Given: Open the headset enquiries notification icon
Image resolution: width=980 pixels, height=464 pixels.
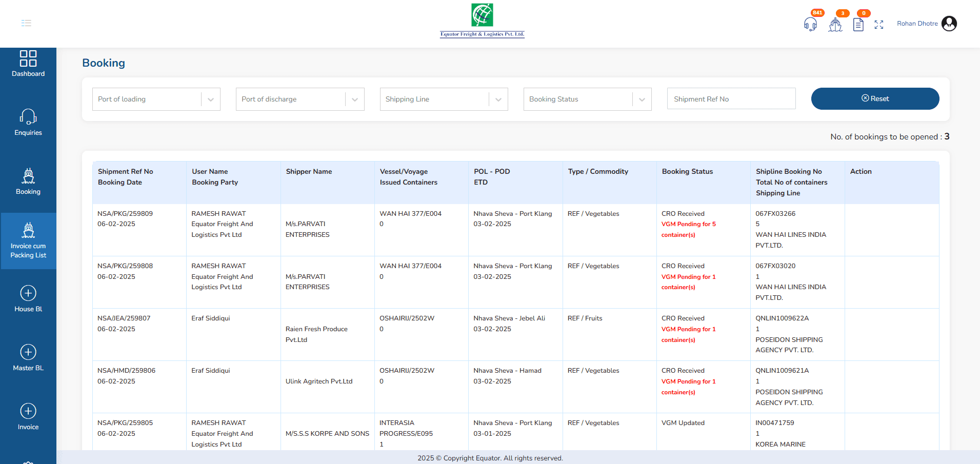Looking at the screenshot, I should 810,24.
